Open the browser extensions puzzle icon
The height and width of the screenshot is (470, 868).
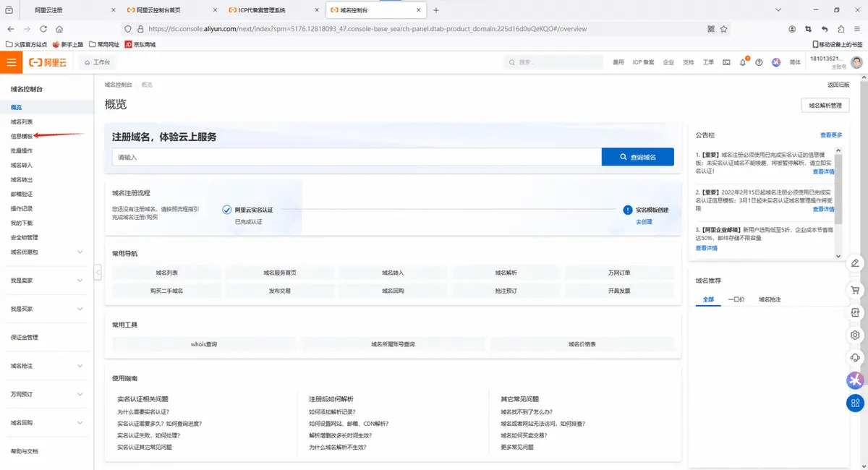[841, 29]
